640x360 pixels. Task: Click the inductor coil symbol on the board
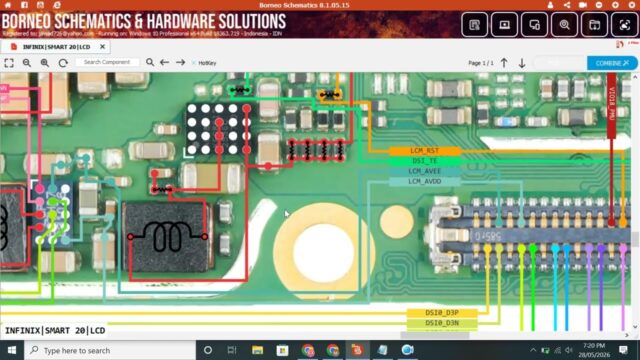pyautogui.click(x=167, y=236)
